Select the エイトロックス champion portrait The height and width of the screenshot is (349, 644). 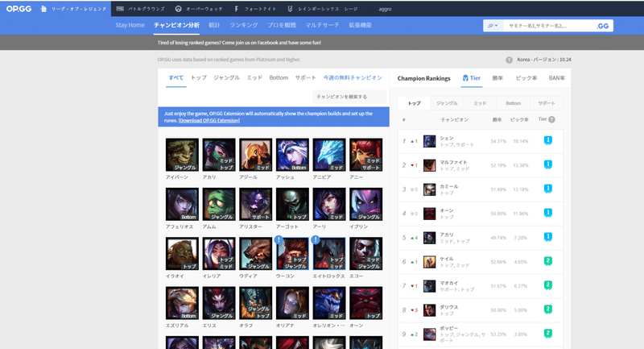pos(329,254)
